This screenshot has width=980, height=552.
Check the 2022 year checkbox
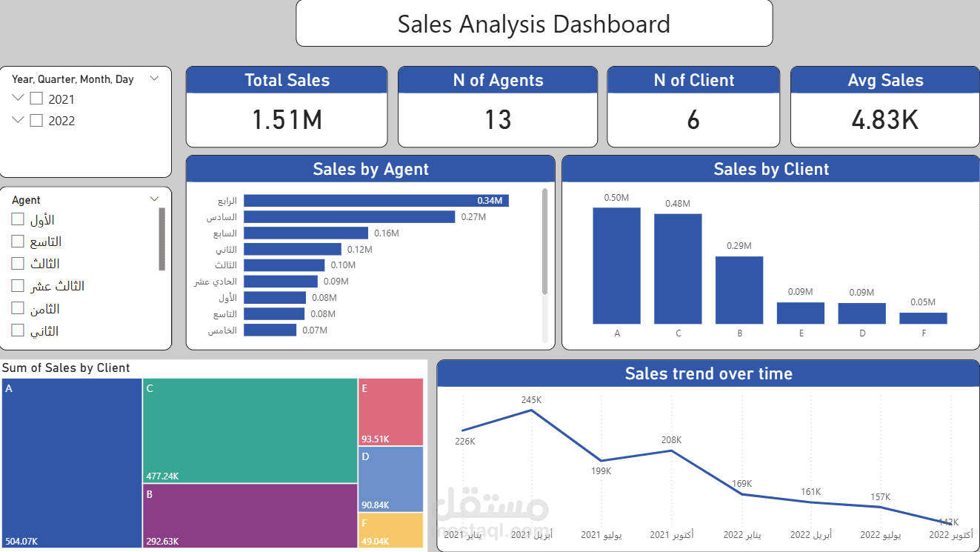(36, 121)
